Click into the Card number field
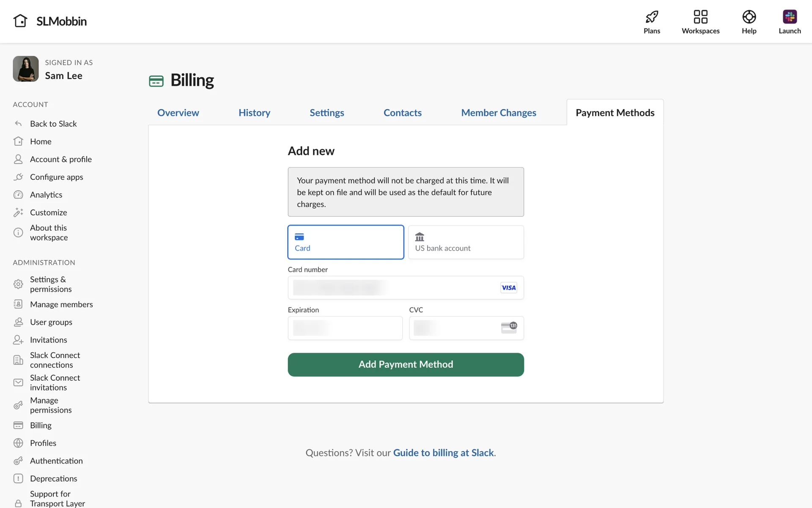The height and width of the screenshot is (508, 812). click(x=393, y=288)
